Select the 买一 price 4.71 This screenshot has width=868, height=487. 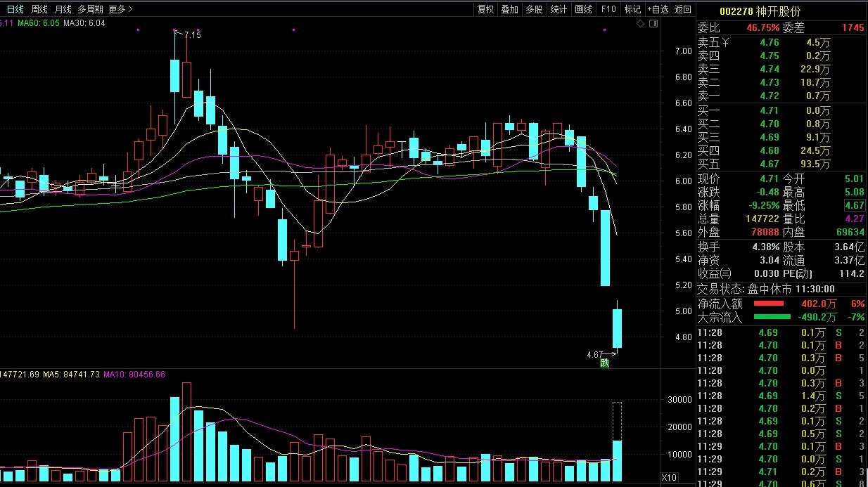pos(770,110)
